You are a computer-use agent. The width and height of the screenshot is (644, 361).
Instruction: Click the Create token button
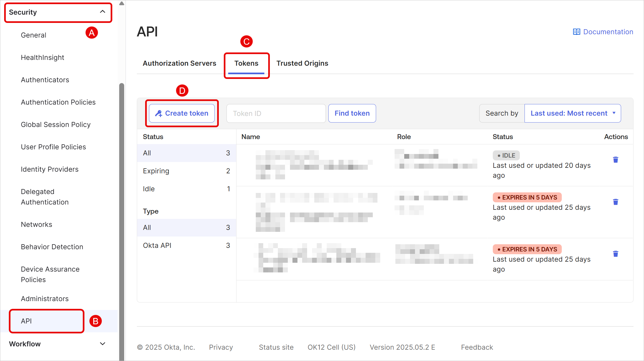pyautogui.click(x=182, y=113)
